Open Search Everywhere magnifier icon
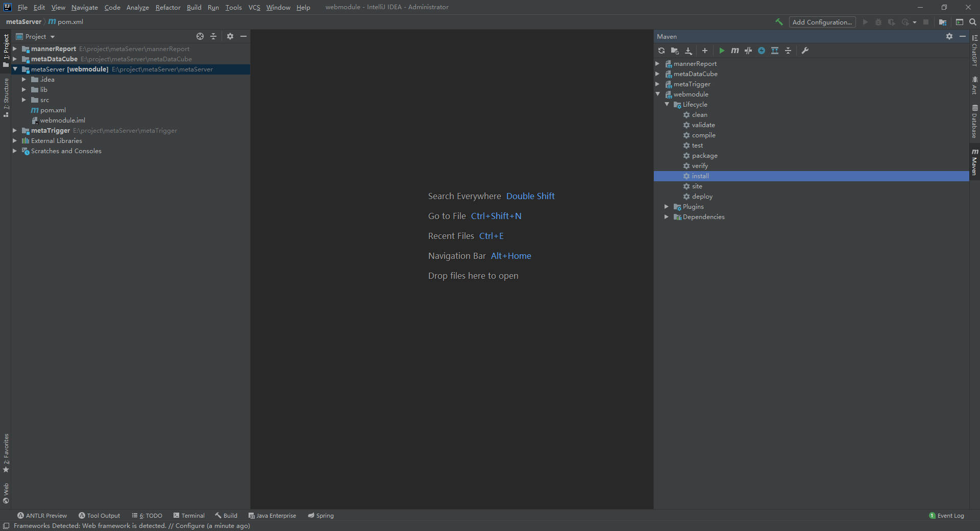 [973, 22]
